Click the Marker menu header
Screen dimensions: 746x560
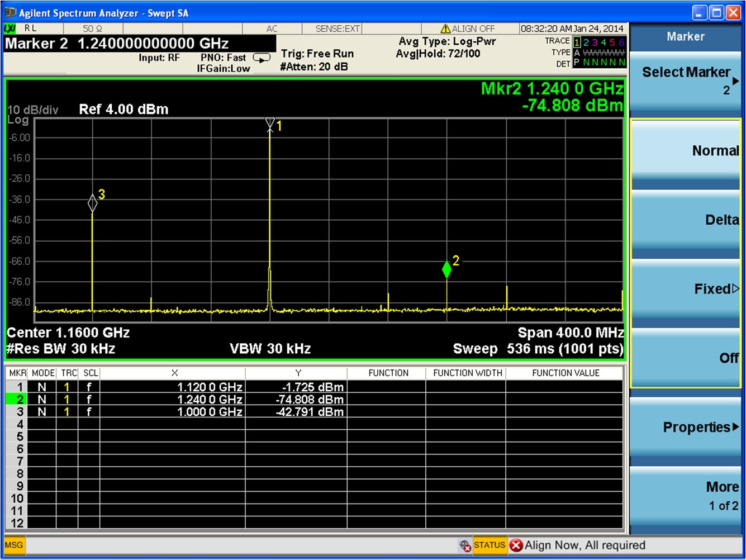[686, 36]
